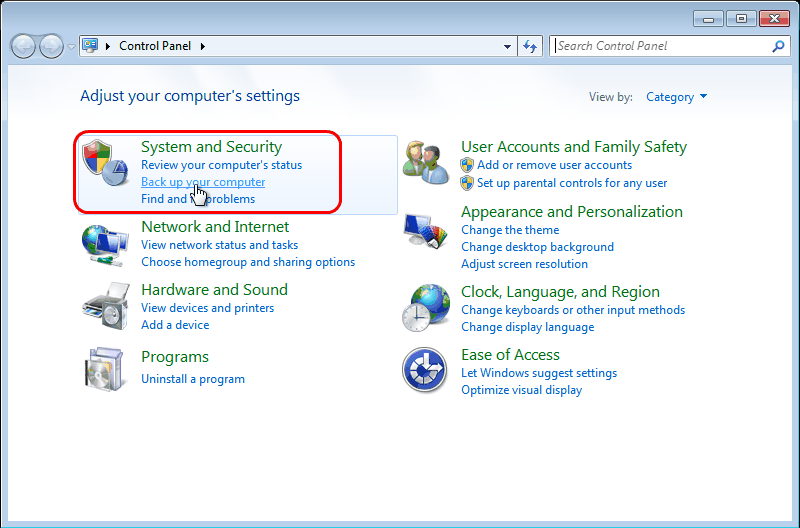
Task: Click Change desktop background link
Action: pos(537,247)
